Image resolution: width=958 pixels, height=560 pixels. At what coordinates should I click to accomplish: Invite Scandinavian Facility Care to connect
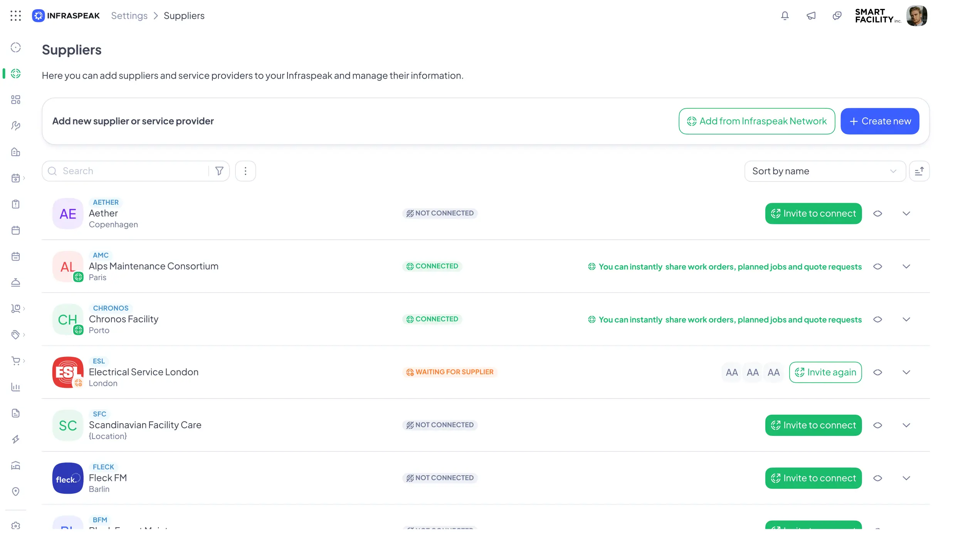tap(813, 425)
